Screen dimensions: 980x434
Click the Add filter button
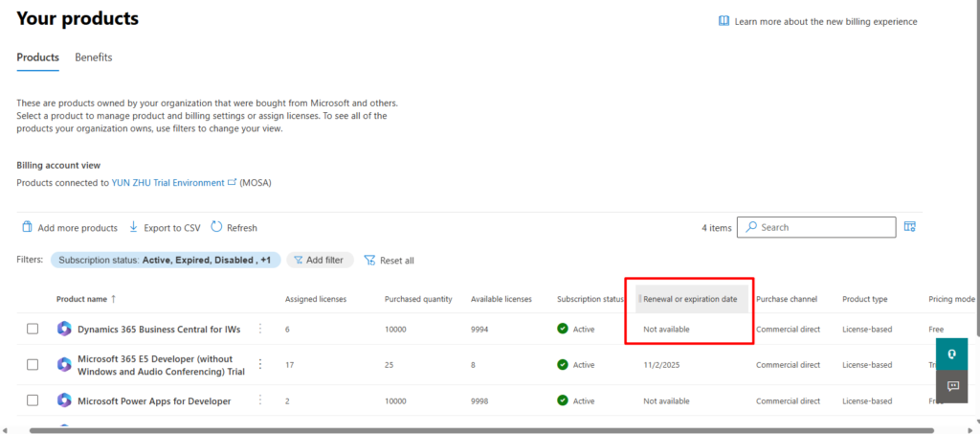point(321,261)
